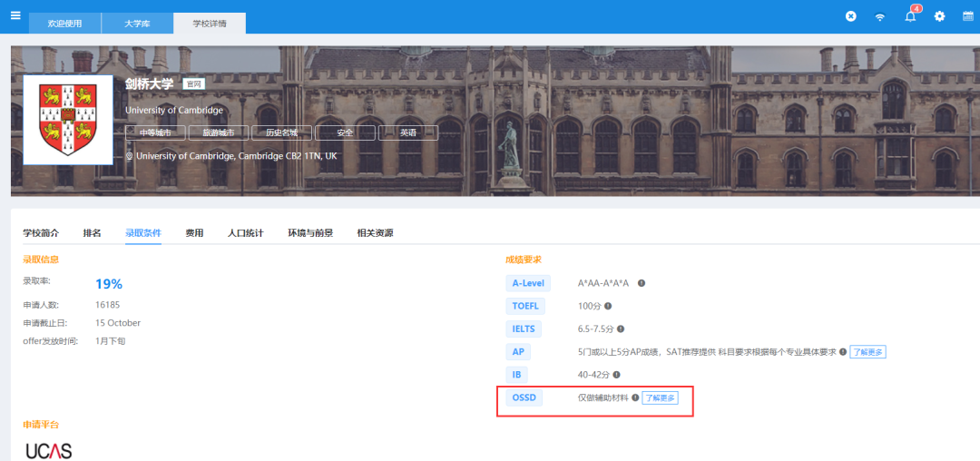Click the 中等城市 tag

[x=155, y=133]
